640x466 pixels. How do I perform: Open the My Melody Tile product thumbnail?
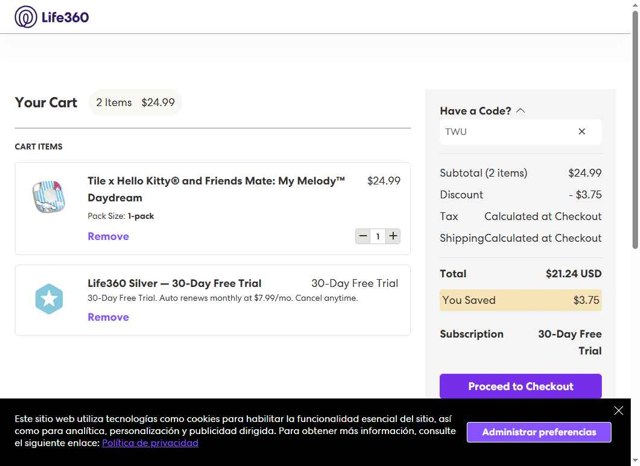49,197
